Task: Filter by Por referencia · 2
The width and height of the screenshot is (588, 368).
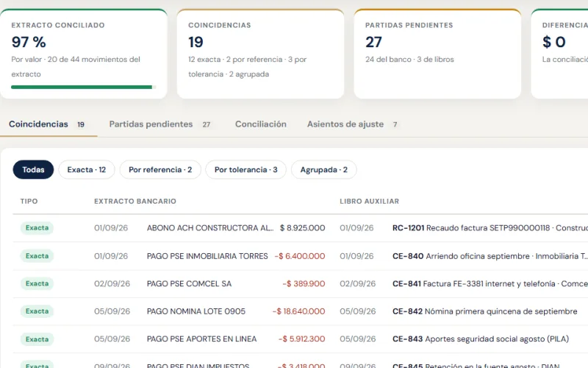Action: pyautogui.click(x=160, y=170)
